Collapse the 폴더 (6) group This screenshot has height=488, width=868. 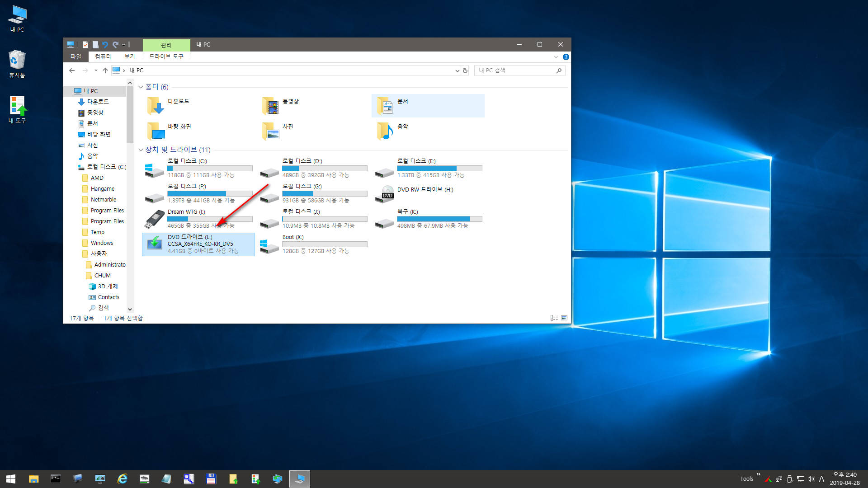pyautogui.click(x=141, y=87)
